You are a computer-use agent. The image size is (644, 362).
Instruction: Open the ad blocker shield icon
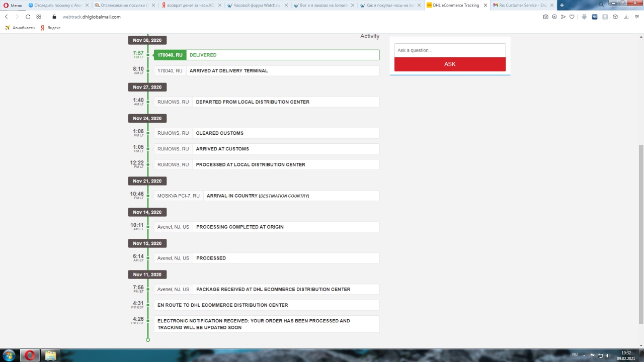click(x=554, y=17)
